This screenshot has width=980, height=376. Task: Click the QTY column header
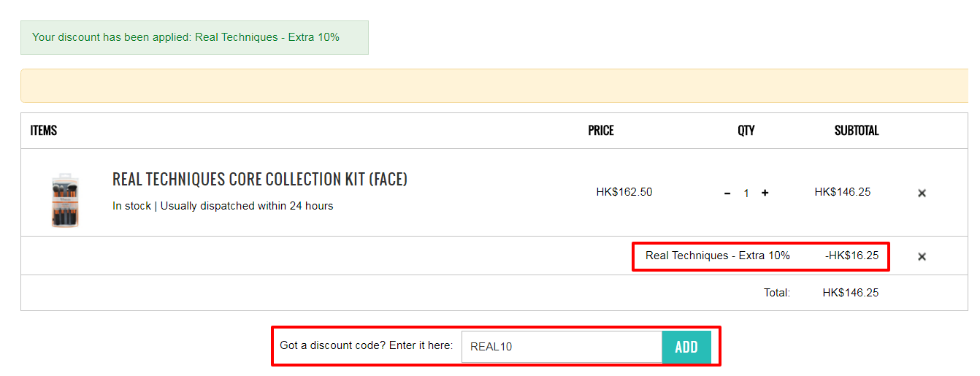(x=746, y=131)
